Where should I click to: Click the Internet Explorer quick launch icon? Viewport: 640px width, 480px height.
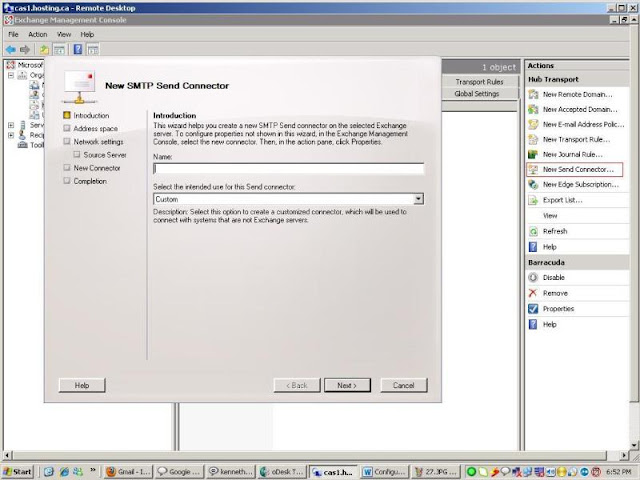tap(64, 472)
